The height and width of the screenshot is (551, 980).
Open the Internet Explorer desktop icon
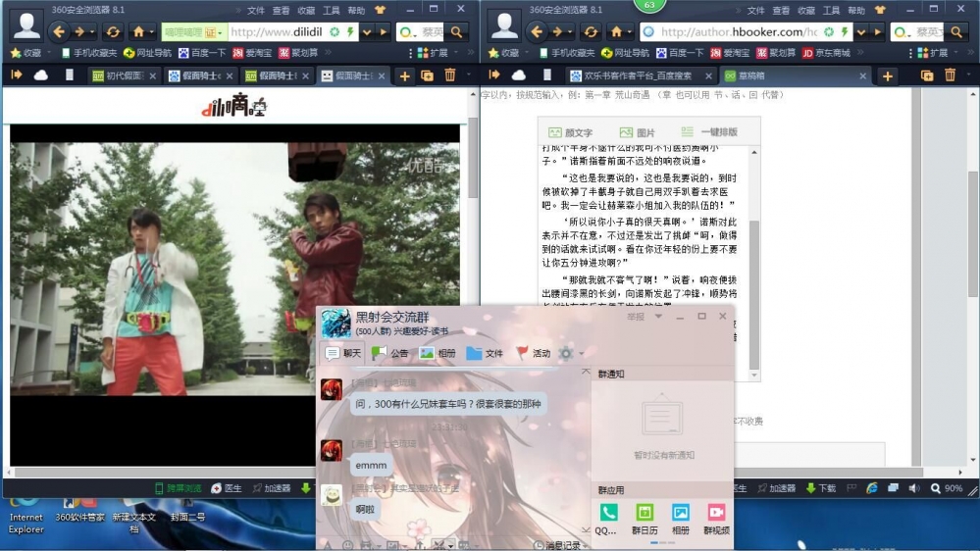26,518
